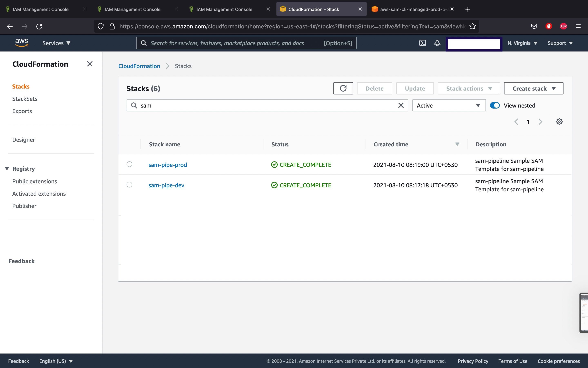Click into the stack filter search field

(267, 105)
